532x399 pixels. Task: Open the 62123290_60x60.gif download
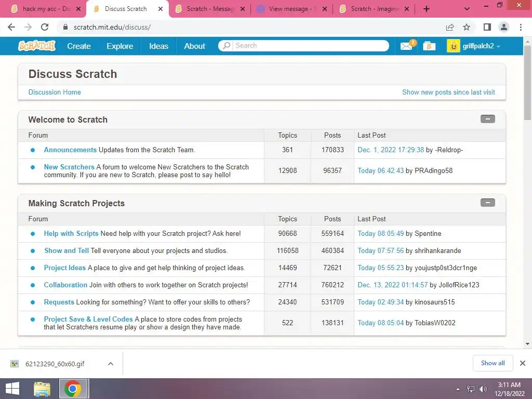click(x=55, y=364)
